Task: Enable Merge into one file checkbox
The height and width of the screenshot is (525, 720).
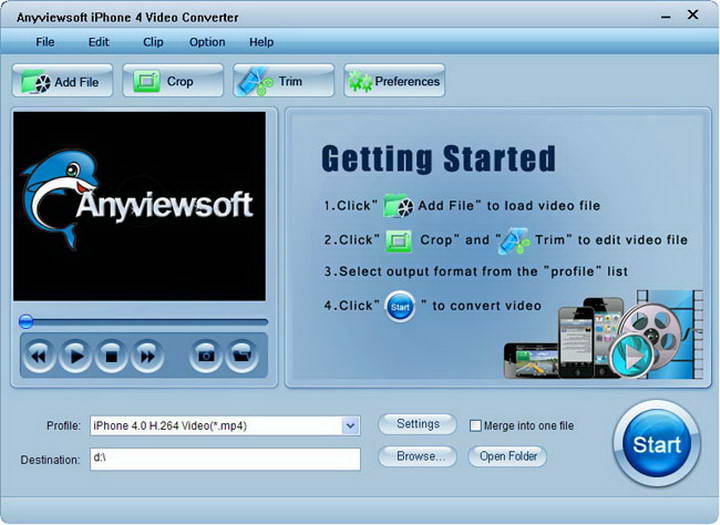Action: pos(475,425)
